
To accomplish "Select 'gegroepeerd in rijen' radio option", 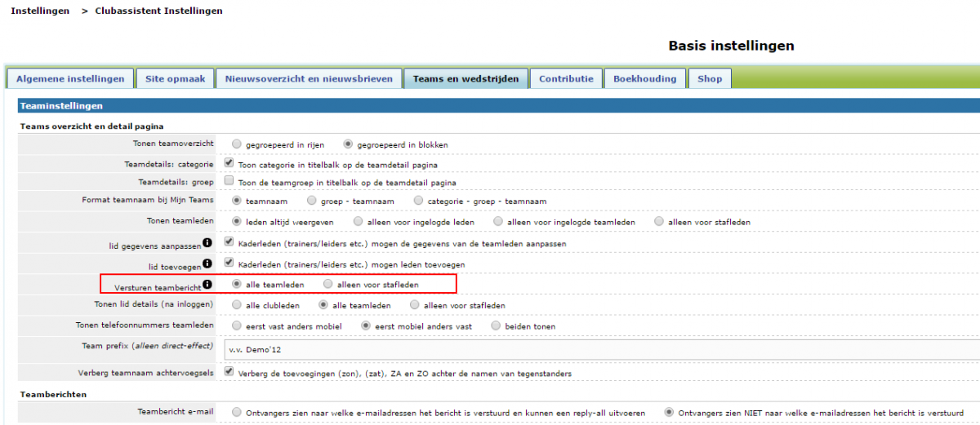I will coord(237,144).
